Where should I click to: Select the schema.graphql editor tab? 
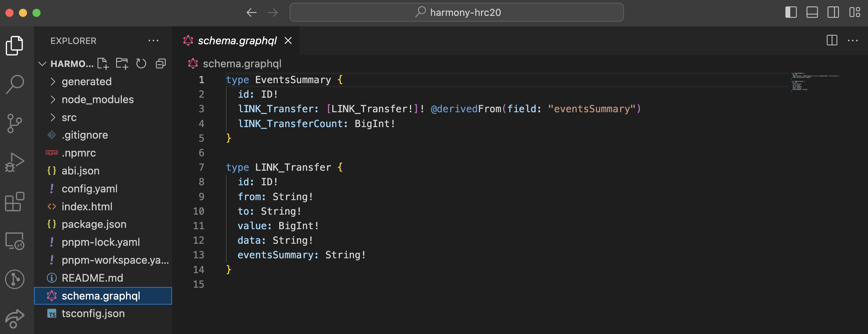pyautogui.click(x=237, y=41)
